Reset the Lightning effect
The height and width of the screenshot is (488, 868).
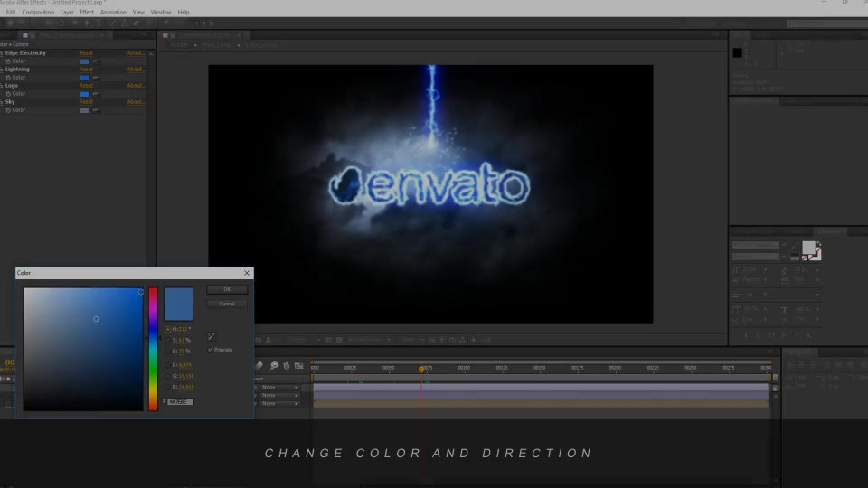86,70
